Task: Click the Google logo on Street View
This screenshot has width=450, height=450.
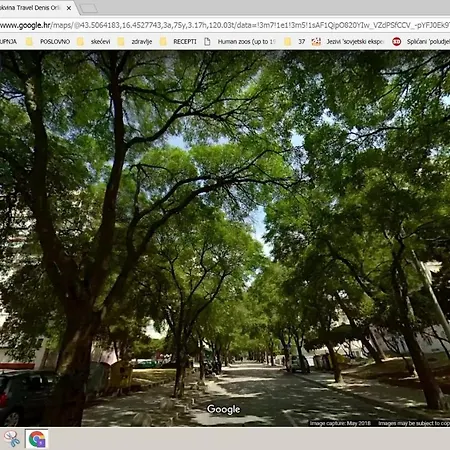Action: click(223, 409)
